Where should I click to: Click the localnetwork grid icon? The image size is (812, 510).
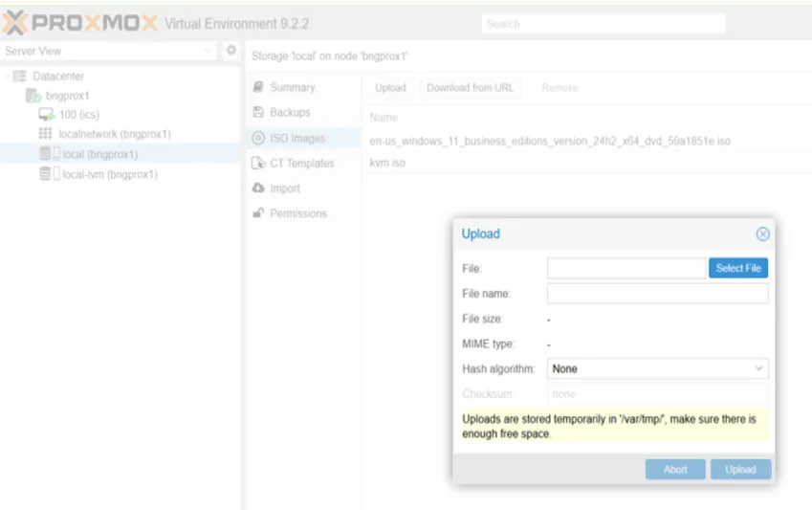46,134
